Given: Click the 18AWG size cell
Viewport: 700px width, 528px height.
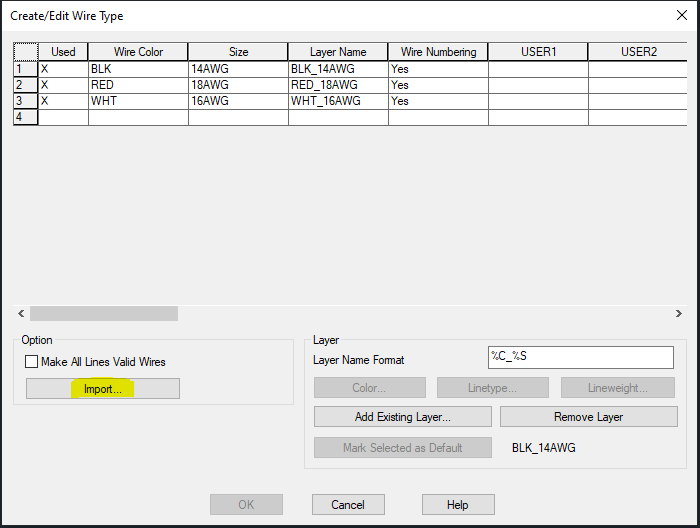Looking at the screenshot, I should pos(238,85).
